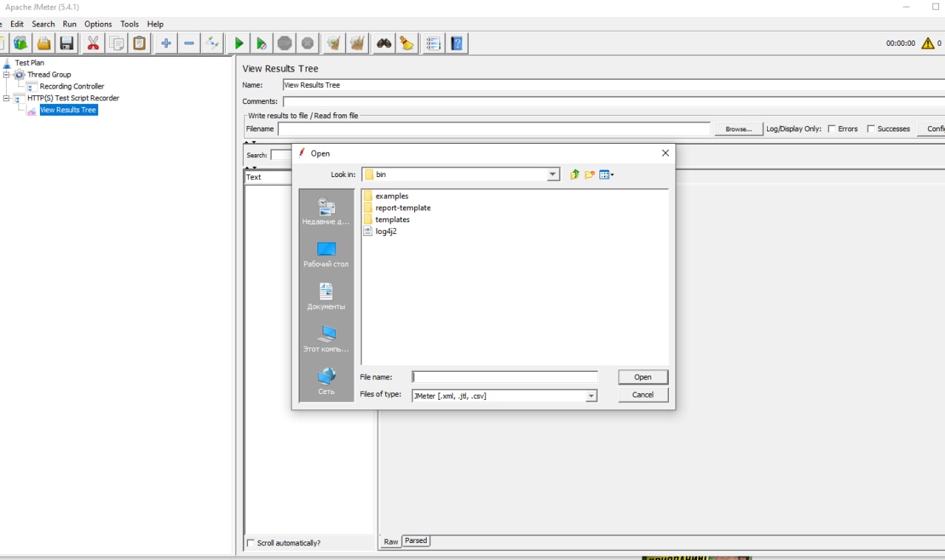
Task: Click the Copy toolbar icon
Action: [117, 44]
